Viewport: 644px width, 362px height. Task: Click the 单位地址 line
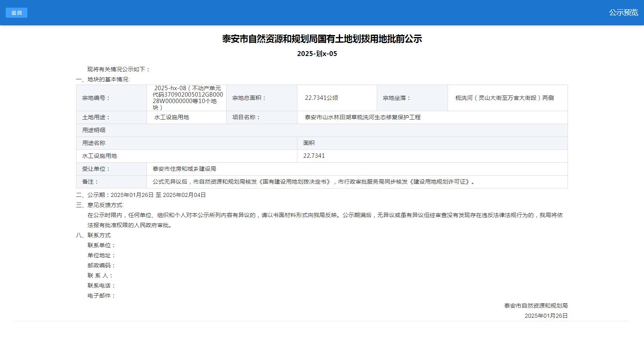[x=101, y=255]
